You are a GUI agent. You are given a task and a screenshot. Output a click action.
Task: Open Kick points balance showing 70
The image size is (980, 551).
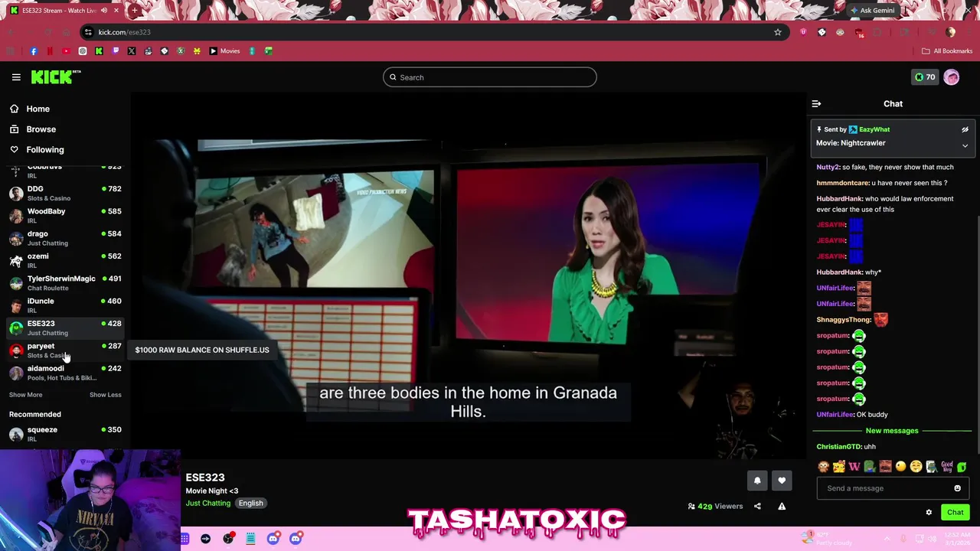pyautogui.click(x=925, y=77)
